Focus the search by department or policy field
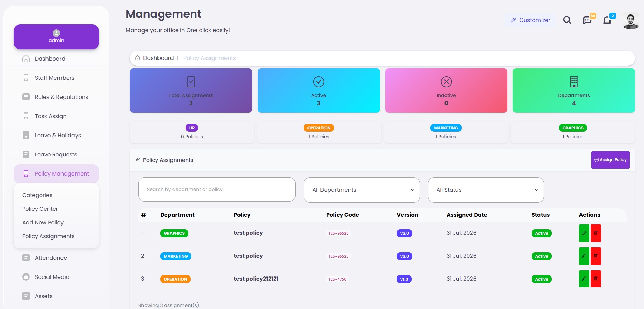Screen dimensions: 644x309 [x=217, y=190]
